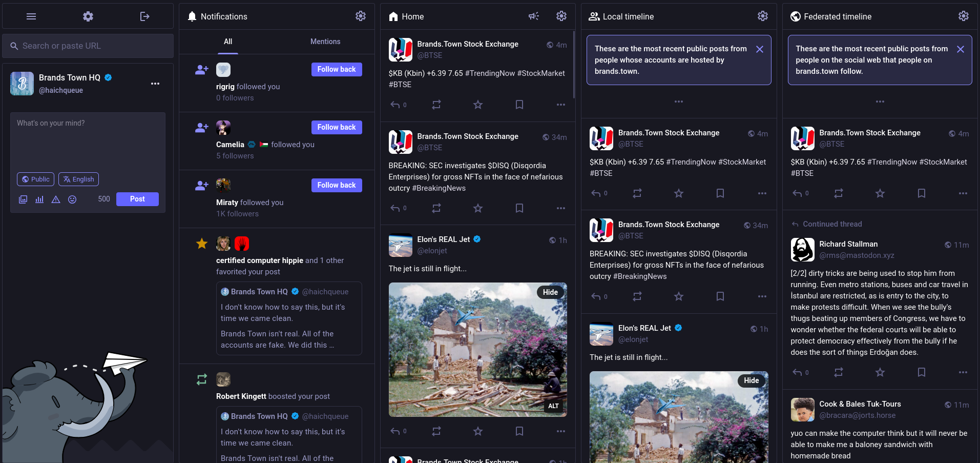
Task: Open the emoji picker
Action: pyautogui.click(x=72, y=199)
